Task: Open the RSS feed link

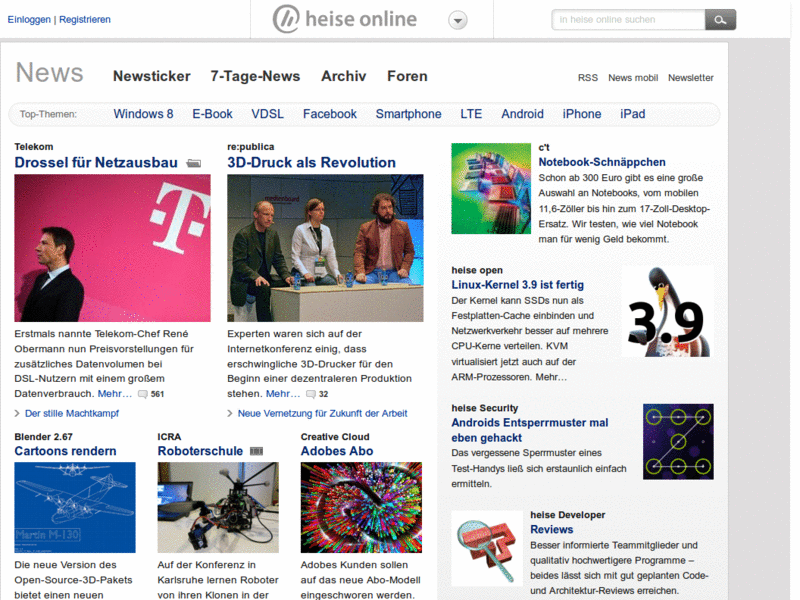Action: pos(587,78)
